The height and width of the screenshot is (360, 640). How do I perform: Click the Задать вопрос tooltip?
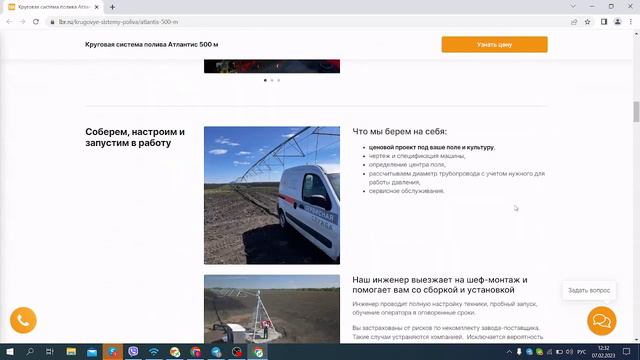589,290
